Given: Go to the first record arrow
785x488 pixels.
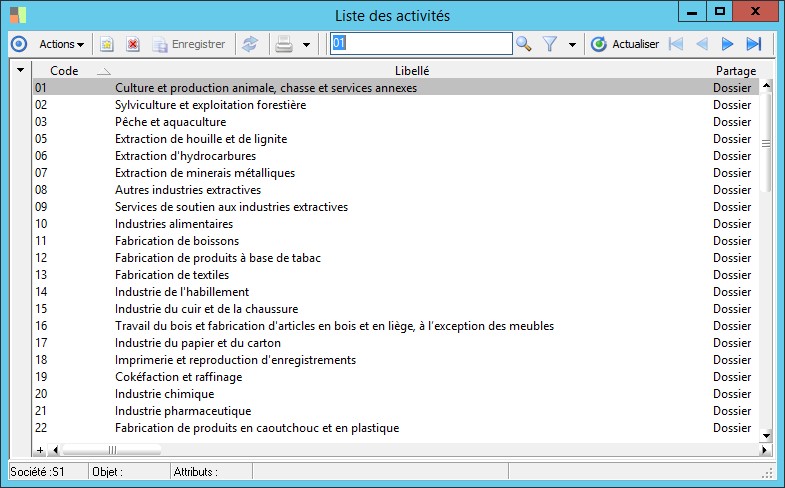Looking at the screenshot, I should (676, 44).
